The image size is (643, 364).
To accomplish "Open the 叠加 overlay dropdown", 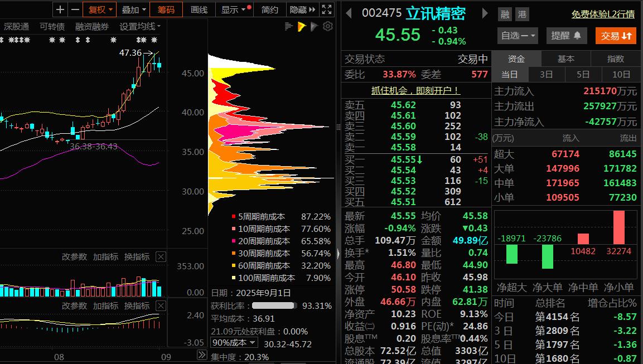I will click(x=133, y=9).
